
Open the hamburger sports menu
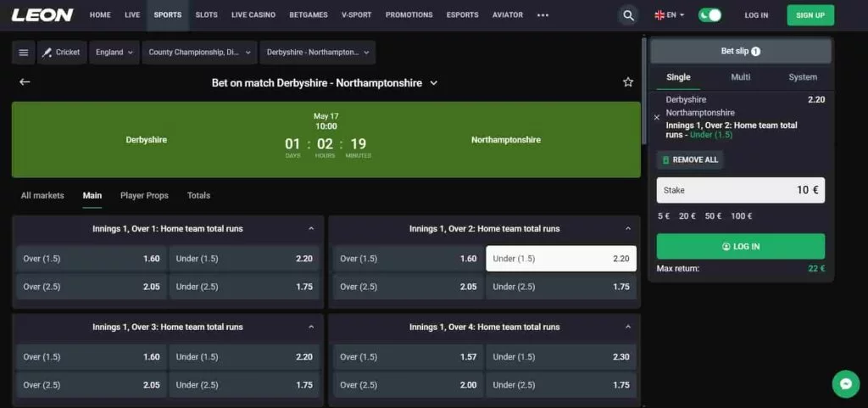[23, 53]
